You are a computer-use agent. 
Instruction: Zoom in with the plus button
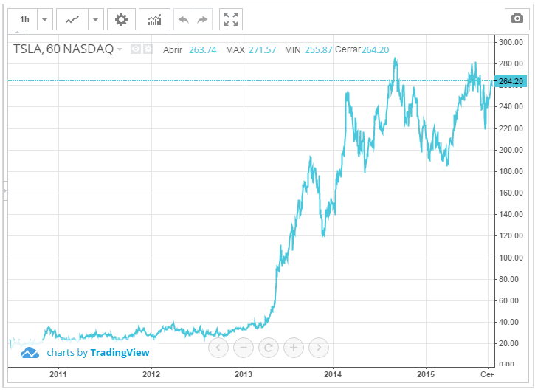point(294,347)
